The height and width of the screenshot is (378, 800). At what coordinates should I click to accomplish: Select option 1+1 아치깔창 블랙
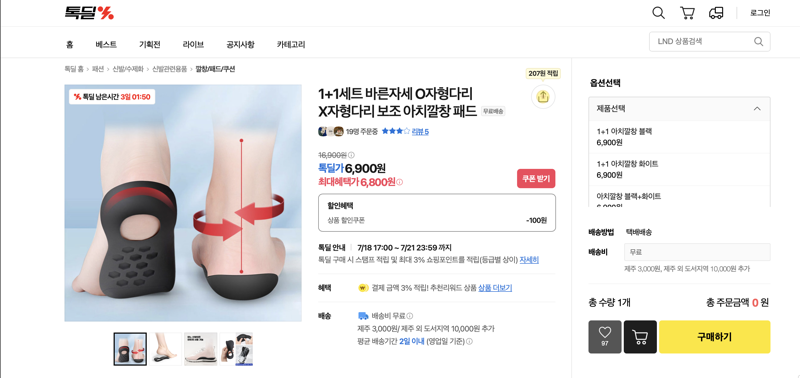click(x=679, y=137)
